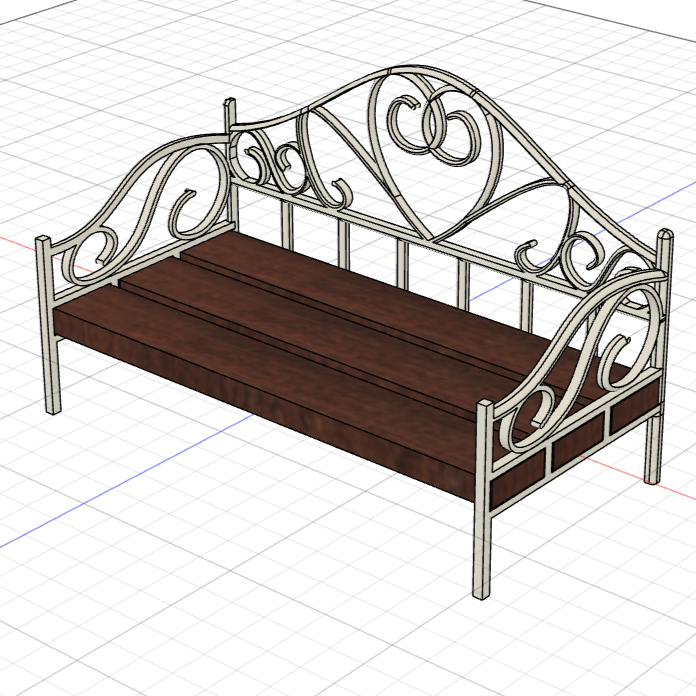Pick the center vertical bar of the backrest

[x=403, y=264]
